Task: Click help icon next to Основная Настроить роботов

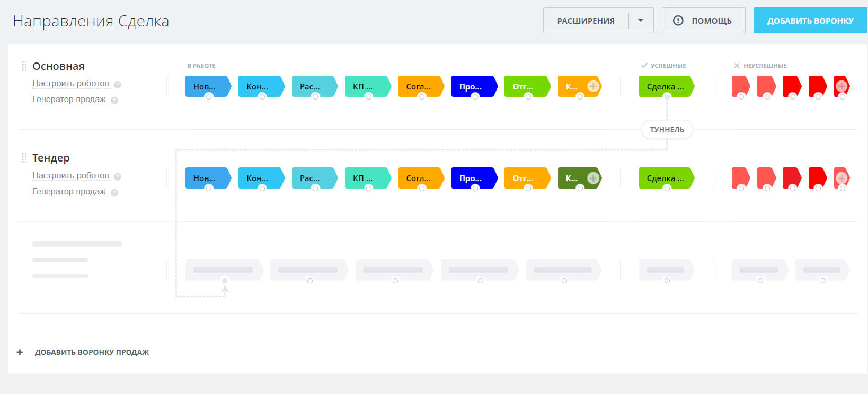Action: pyautogui.click(x=118, y=85)
